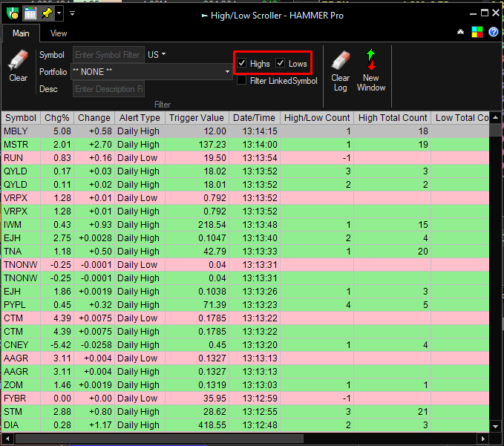Image resolution: width=504 pixels, height=446 pixels.
Task: Switch to the Main tab
Action: click(21, 33)
